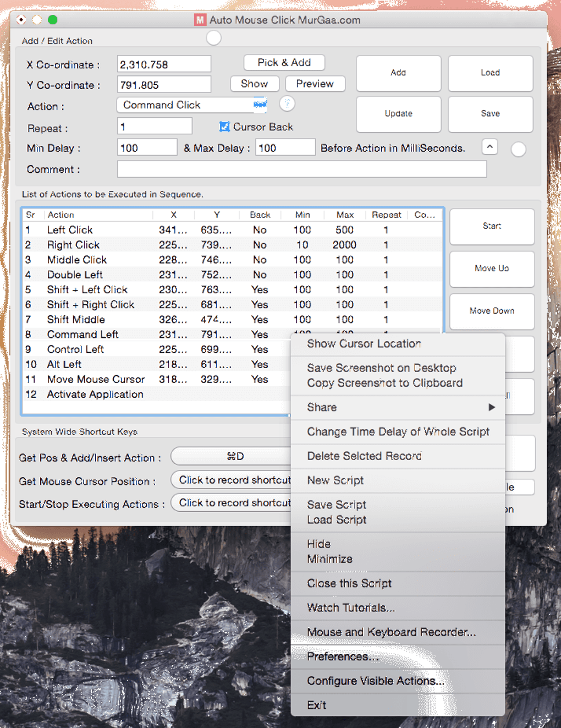Viewport: 561px width, 728px height.
Task: Toggle the Cursor Back checkbox
Action: point(224,127)
